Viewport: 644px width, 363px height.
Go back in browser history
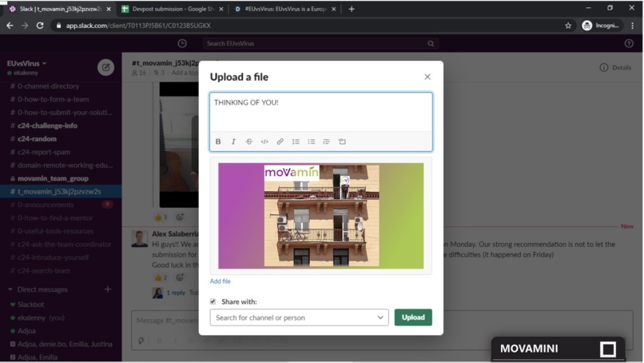pyautogui.click(x=10, y=26)
